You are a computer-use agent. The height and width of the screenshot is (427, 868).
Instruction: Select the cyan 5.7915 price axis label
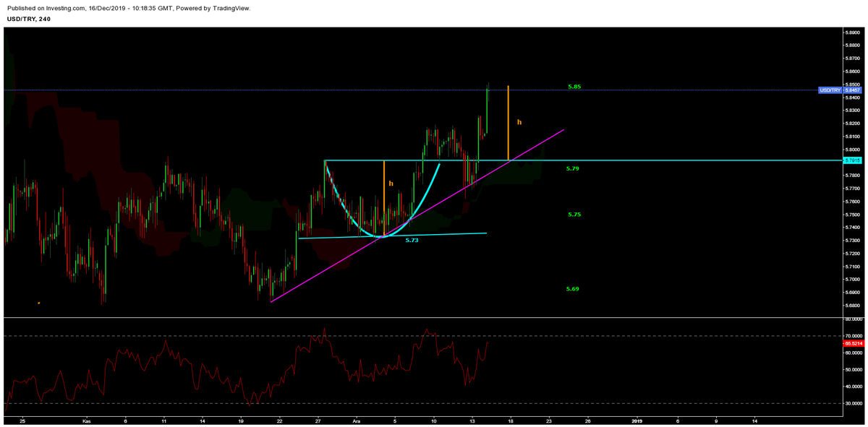(853, 160)
